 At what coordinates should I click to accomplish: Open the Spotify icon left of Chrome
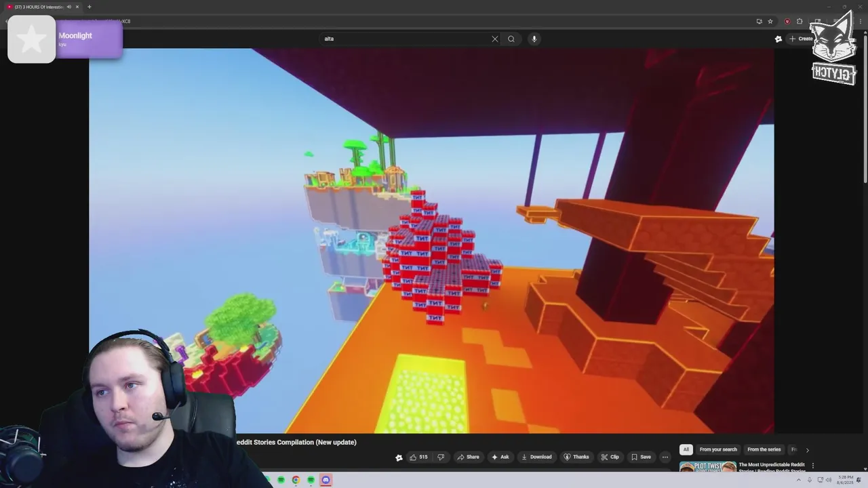coord(281,480)
